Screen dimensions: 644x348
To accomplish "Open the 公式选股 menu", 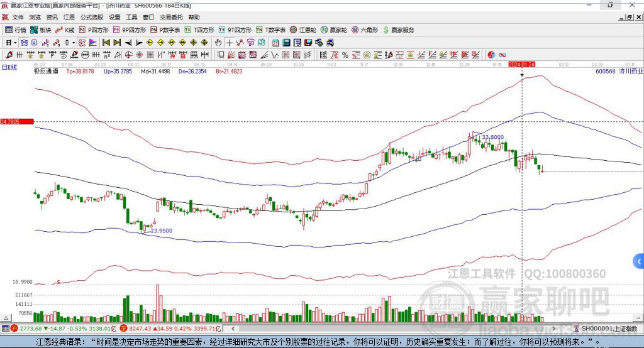I will coord(92,17).
